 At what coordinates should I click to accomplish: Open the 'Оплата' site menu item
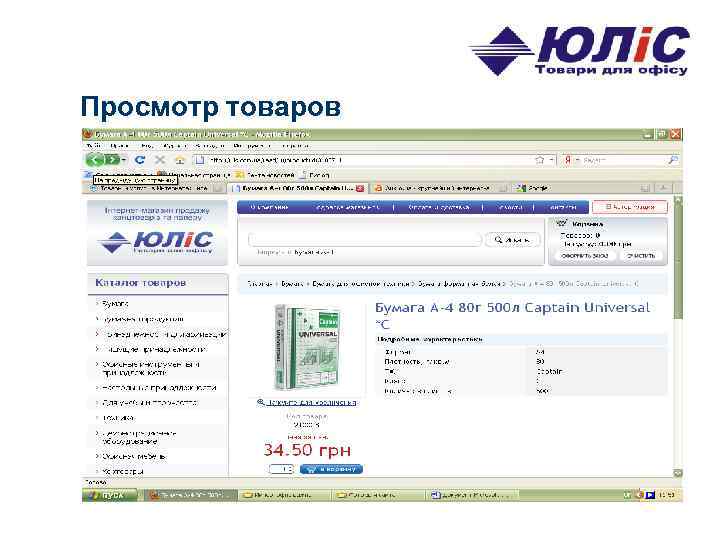(x=439, y=207)
